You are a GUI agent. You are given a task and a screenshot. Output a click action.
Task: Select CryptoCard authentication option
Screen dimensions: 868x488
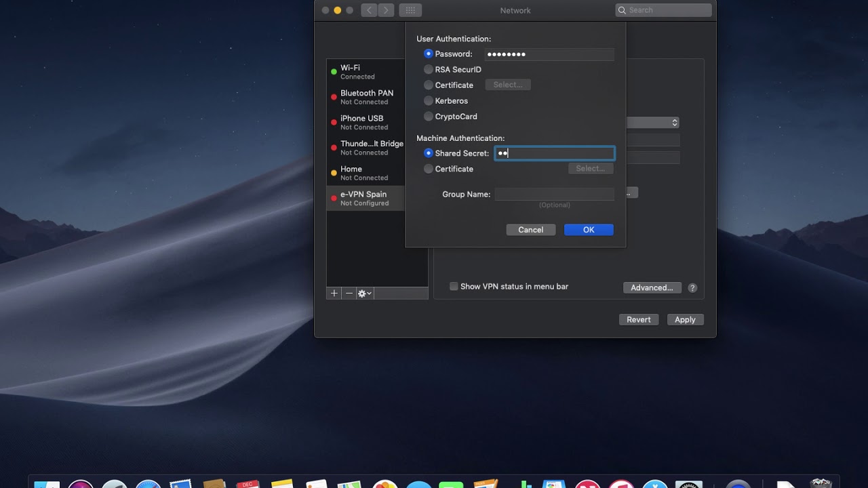(428, 116)
